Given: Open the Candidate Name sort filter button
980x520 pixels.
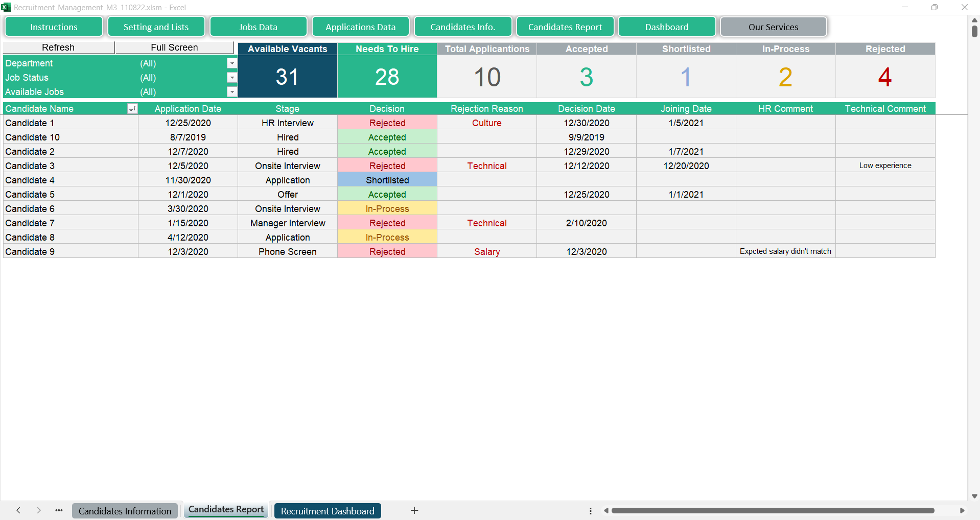Looking at the screenshot, I should [132, 109].
